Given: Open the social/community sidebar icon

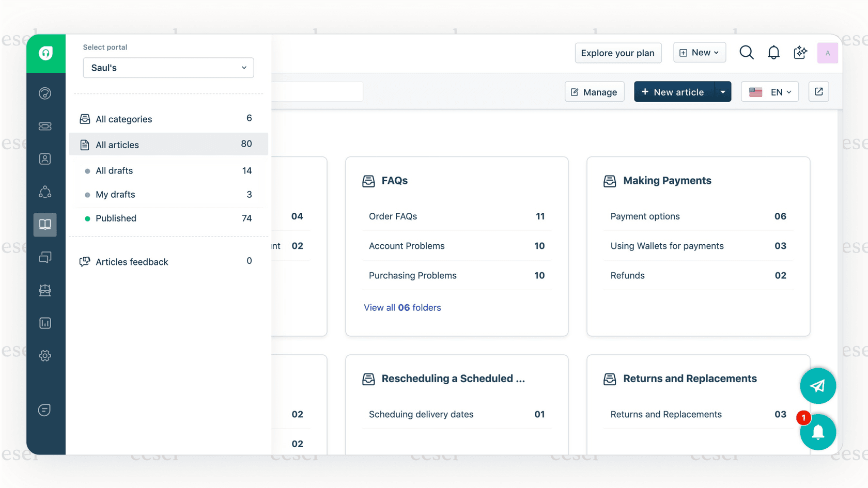Looking at the screenshot, I should click(x=45, y=192).
